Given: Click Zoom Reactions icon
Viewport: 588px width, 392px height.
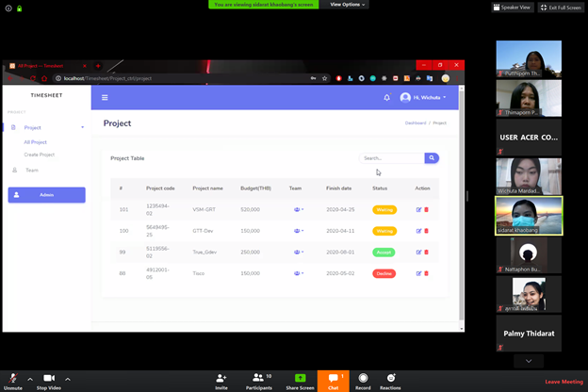Looking at the screenshot, I should click(390, 380).
